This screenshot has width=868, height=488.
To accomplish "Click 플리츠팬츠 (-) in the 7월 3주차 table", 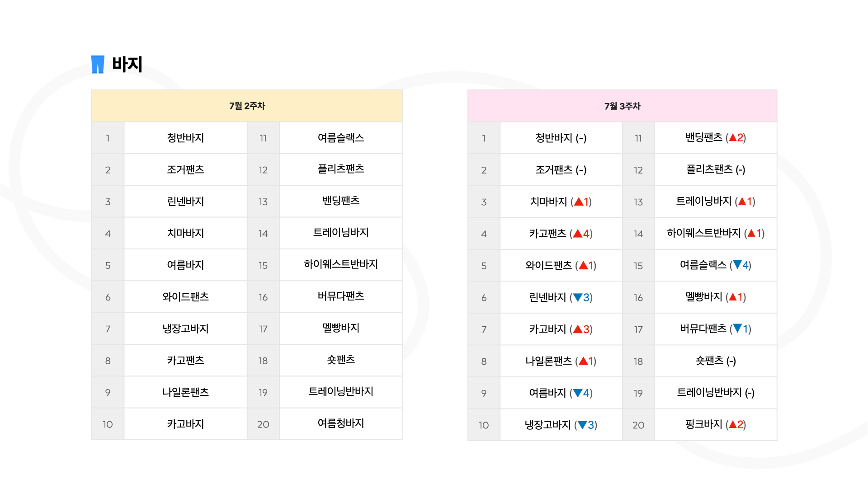I will (716, 169).
